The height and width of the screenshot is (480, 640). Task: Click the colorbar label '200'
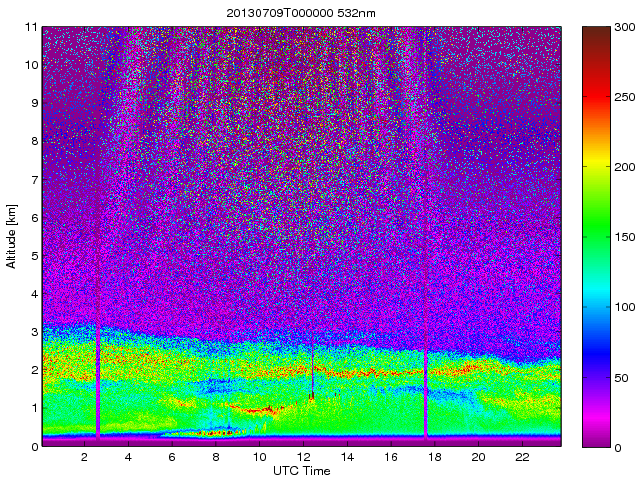[624, 167]
